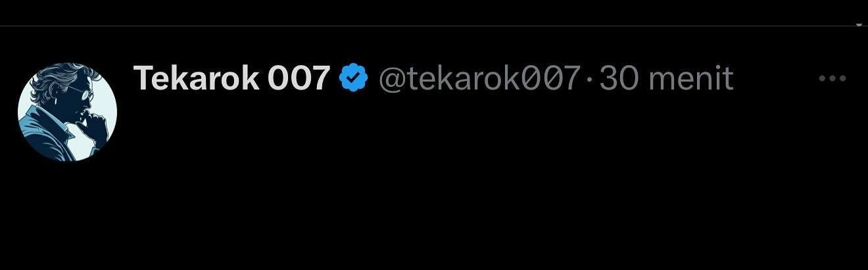The height and width of the screenshot is (270, 868).
Task: Click the bold Tekarok 007 name text
Action: [231, 78]
